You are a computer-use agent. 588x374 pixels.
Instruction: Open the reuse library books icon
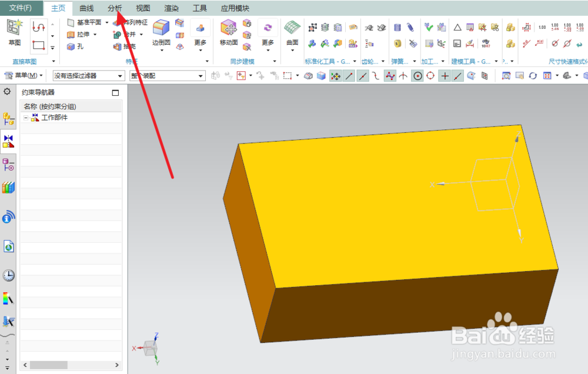pyautogui.click(x=8, y=187)
